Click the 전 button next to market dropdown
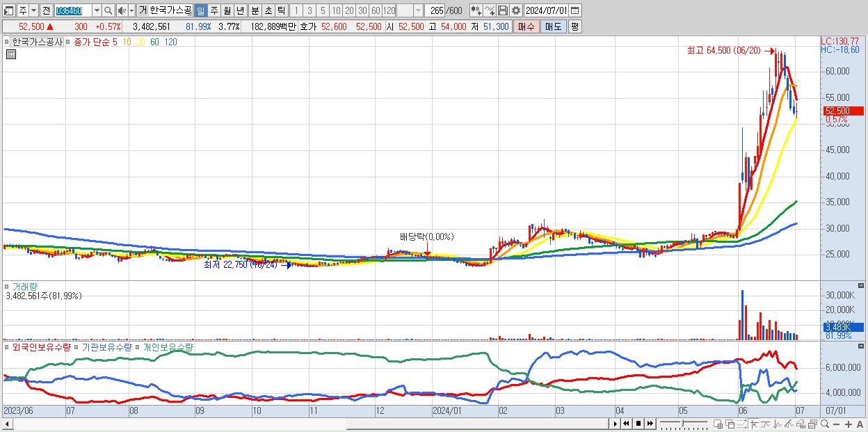Screen dimensions: 868x432 click(x=46, y=10)
